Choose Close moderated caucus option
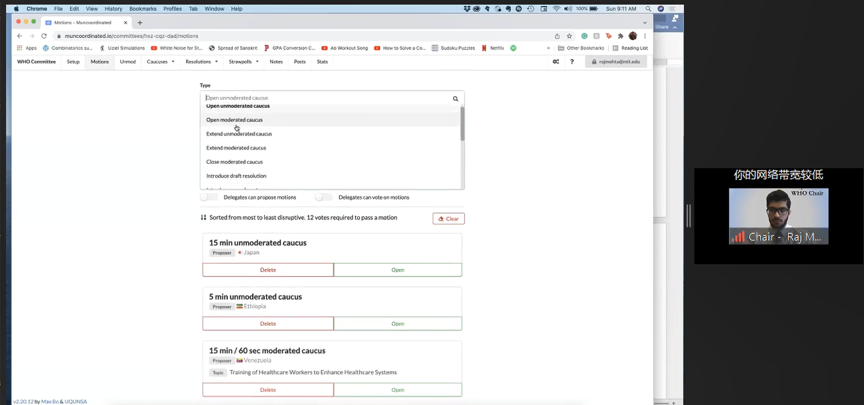This screenshot has height=405, width=864. coord(330,162)
